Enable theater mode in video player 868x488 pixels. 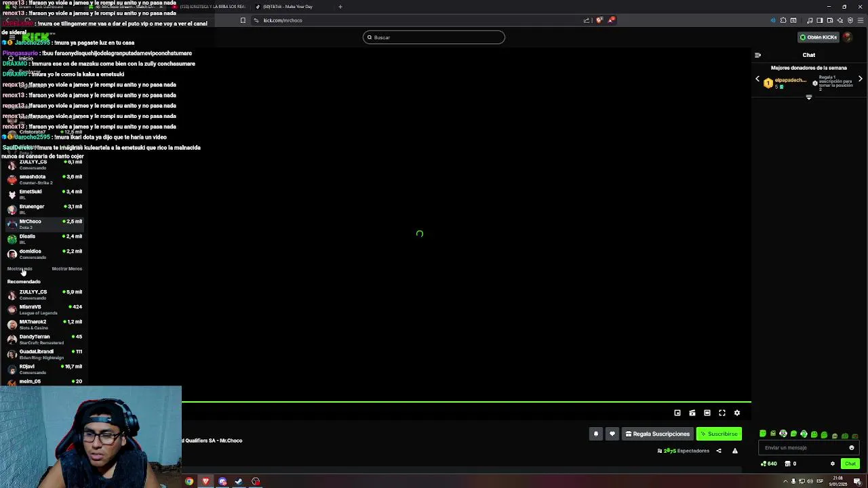point(707,413)
